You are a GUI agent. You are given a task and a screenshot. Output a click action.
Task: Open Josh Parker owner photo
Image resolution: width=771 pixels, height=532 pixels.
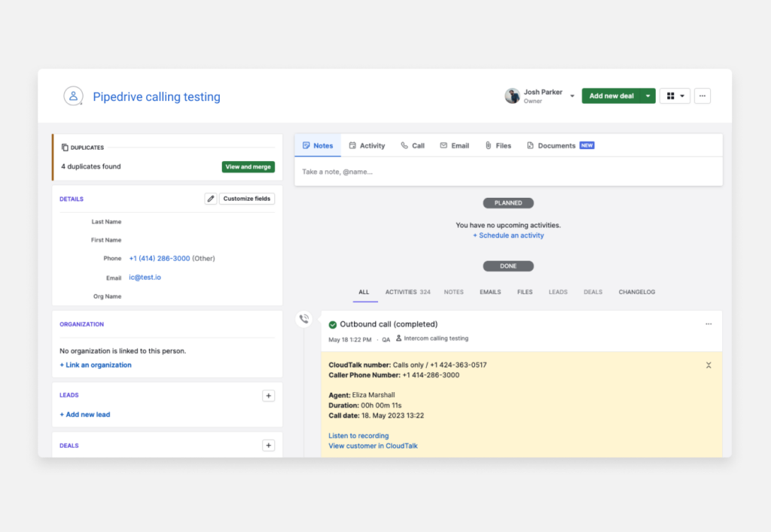click(512, 96)
